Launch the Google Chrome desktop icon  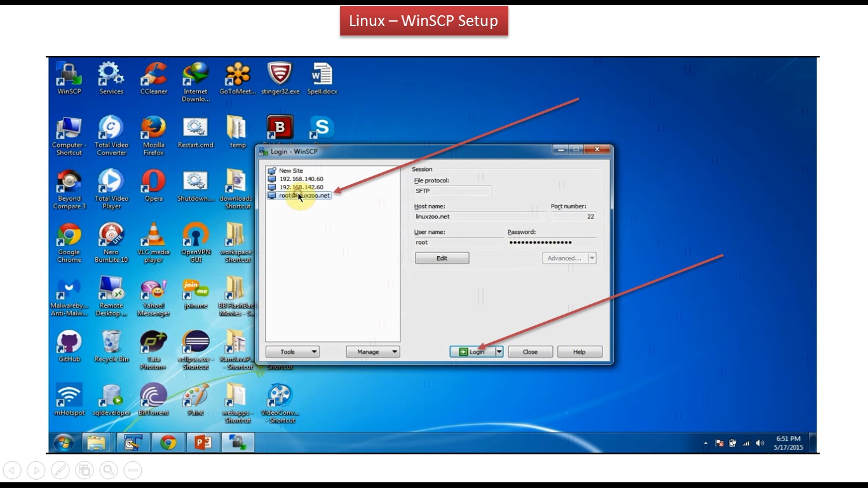(69, 243)
